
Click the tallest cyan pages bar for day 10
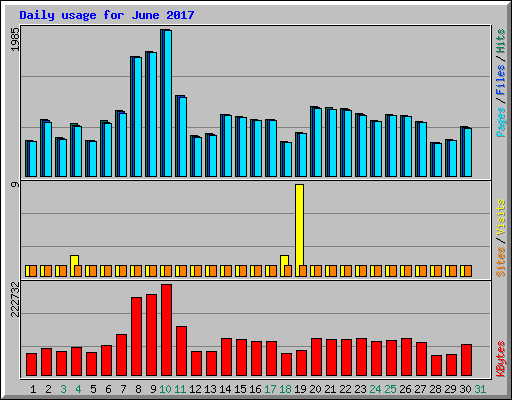pos(168,103)
